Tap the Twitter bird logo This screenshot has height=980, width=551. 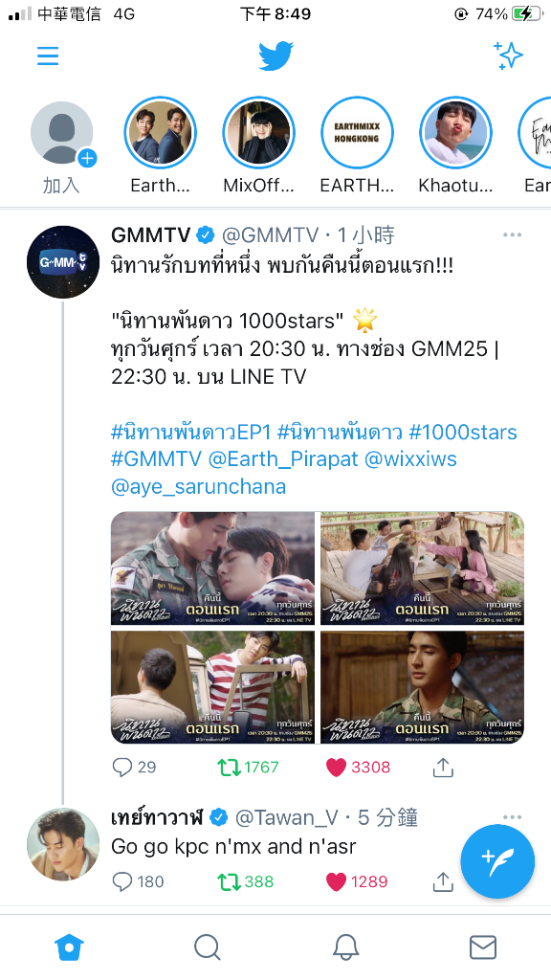(275, 56)
